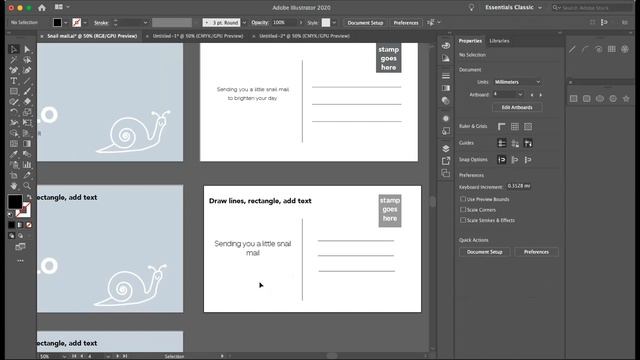This screenshot has height=360, width=640.
Task: Enable Scale Strokes & Effects checkbox
Action: click(x=463, y=220)
